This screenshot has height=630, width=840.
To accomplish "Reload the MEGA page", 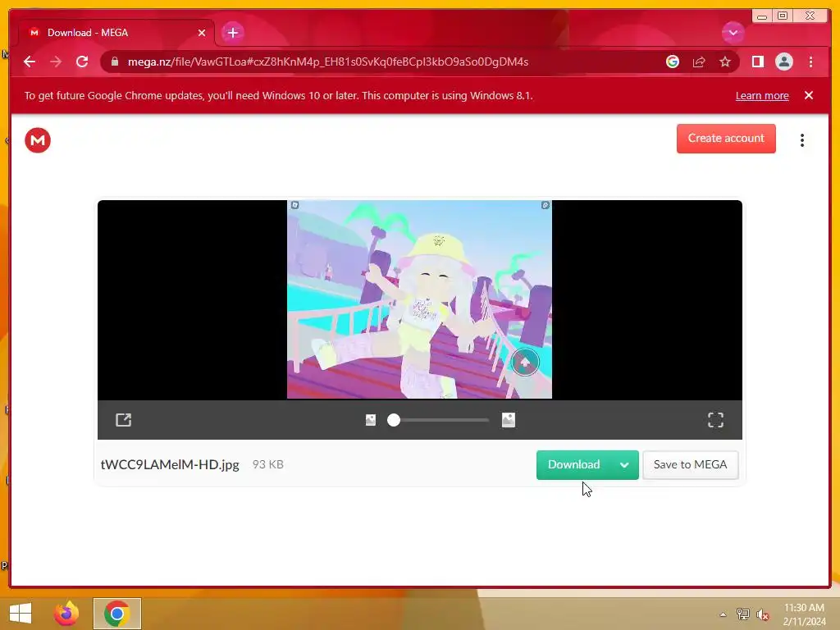I will [x=82, y=62].
